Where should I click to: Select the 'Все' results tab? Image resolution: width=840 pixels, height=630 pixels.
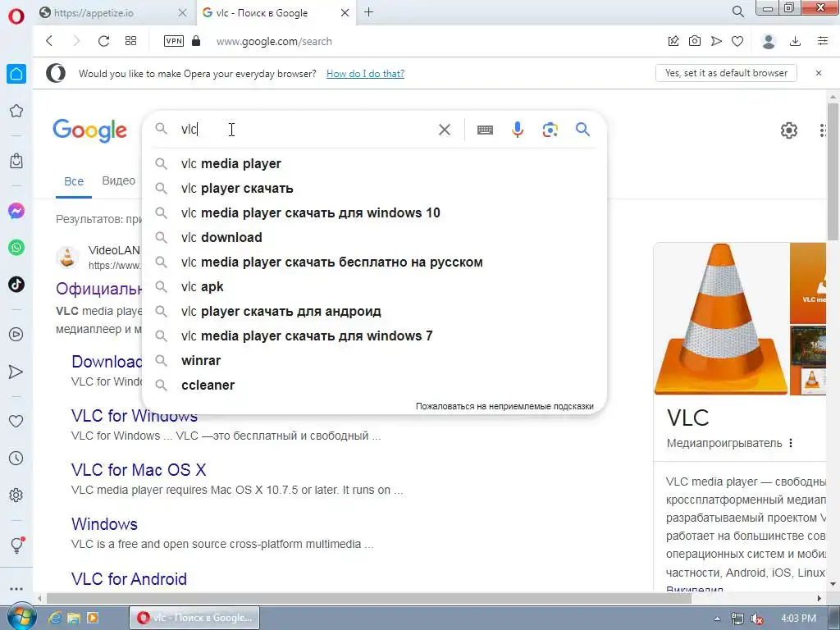[74, 181]
